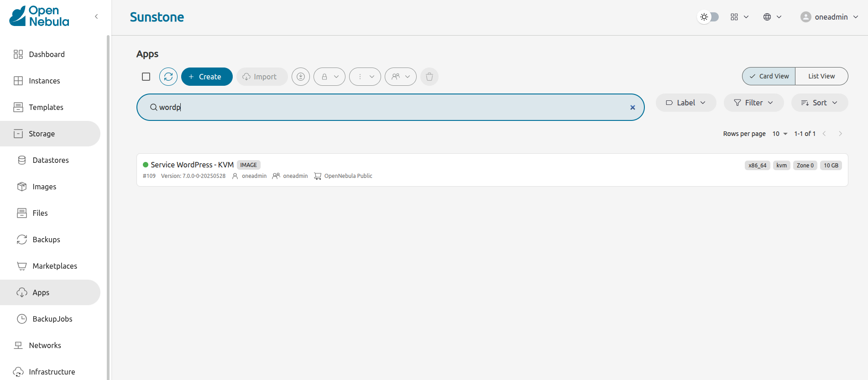868x380 pixels.
Task: Collapse the sidebar with the chevron arrow
Action: coord(96,16)
